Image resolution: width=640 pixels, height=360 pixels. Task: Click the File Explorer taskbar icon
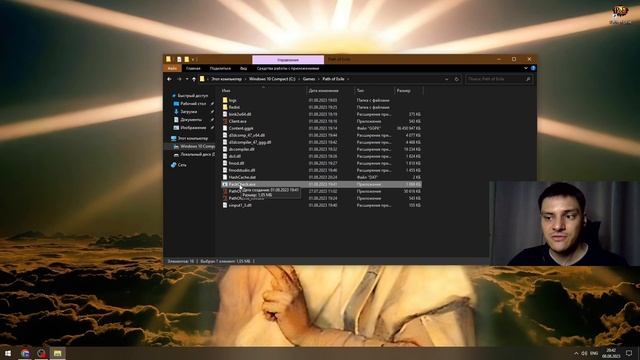point(58,353)
